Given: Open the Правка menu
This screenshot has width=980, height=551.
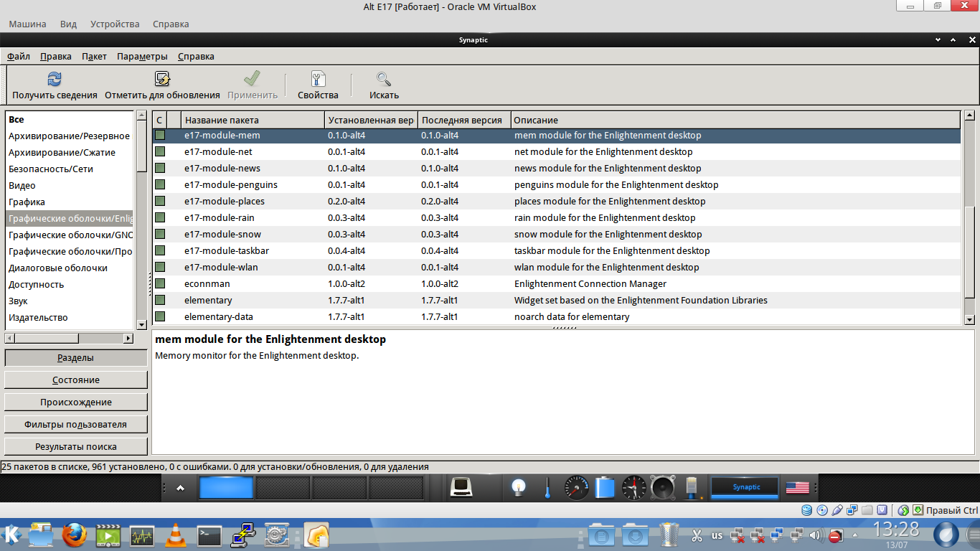Looking at the screenshot, I should point(56,56).
